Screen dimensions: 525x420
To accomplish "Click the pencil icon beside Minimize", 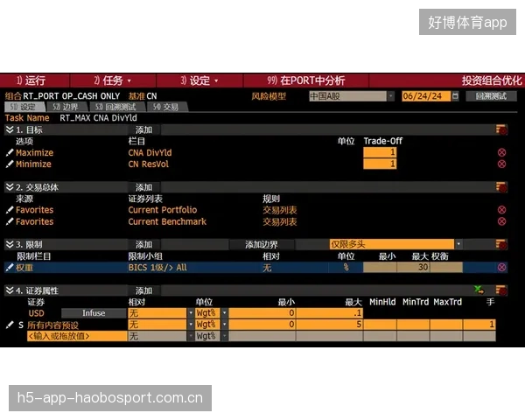I will (10, 164).
